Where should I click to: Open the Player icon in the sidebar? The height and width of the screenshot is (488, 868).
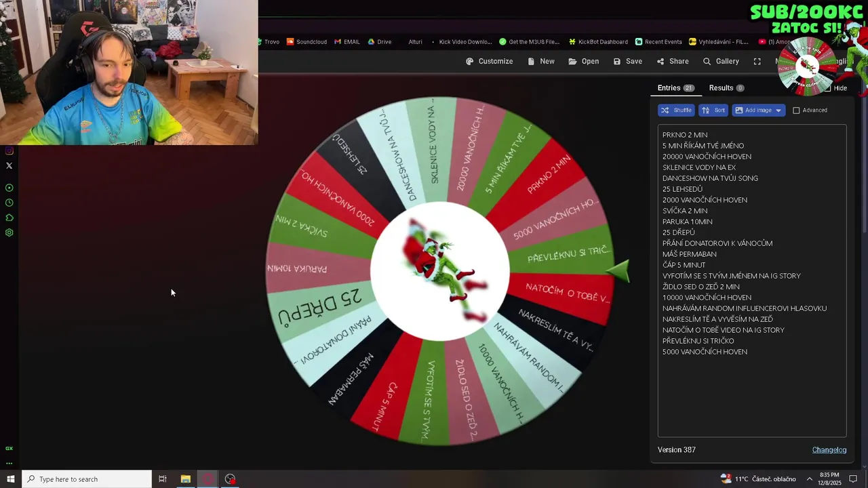point(9,188)
